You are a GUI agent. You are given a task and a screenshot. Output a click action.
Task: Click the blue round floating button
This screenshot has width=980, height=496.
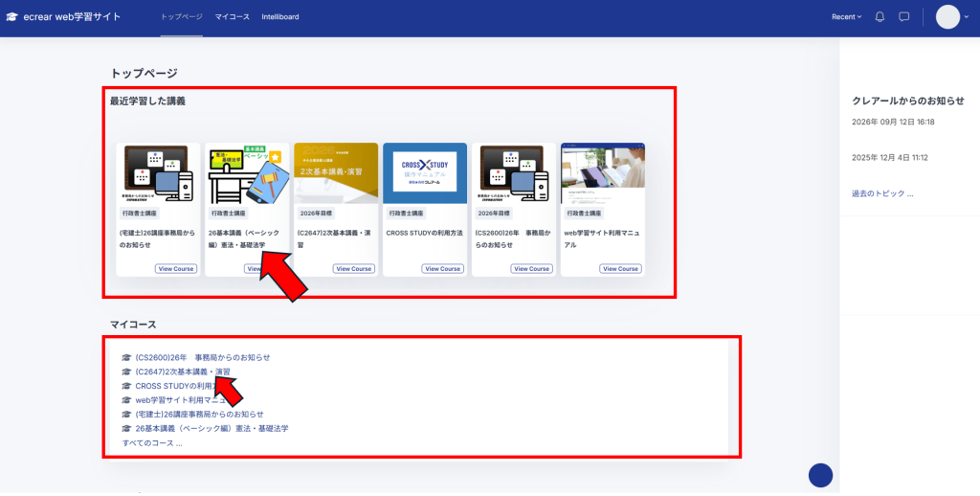(820, 475)
